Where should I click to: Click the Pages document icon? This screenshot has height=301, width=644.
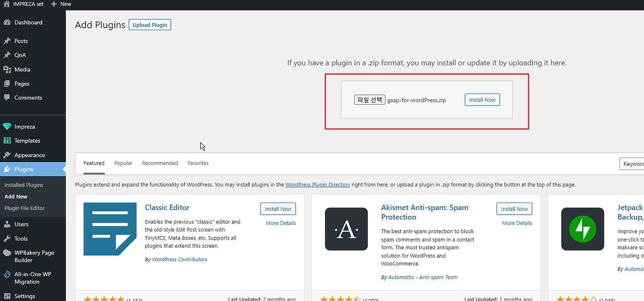coord(7,84)
